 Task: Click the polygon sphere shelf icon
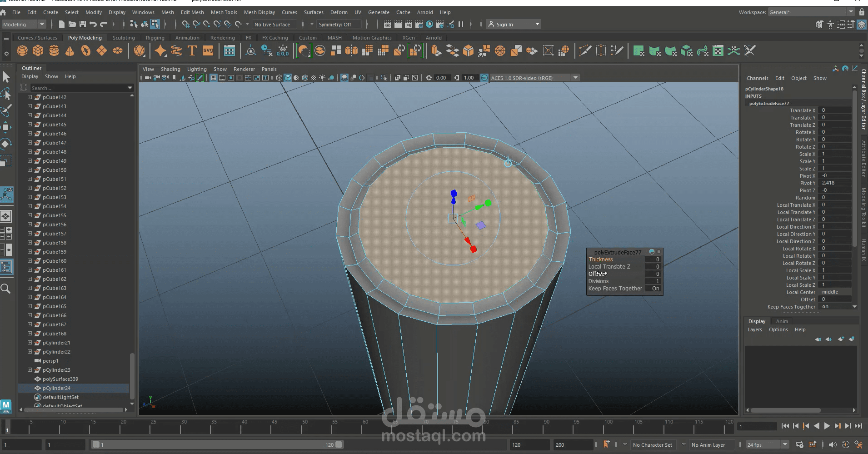[22, 51]
